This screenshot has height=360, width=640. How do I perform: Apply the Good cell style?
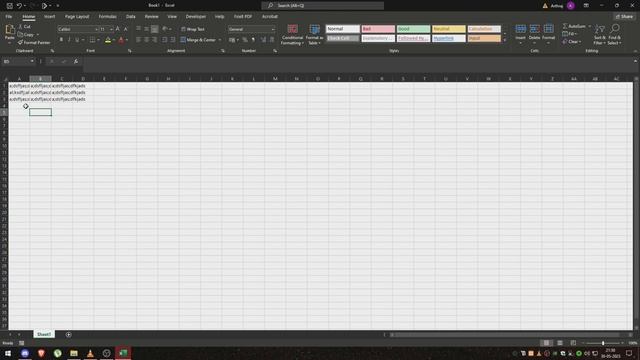(x=413, y=29)
